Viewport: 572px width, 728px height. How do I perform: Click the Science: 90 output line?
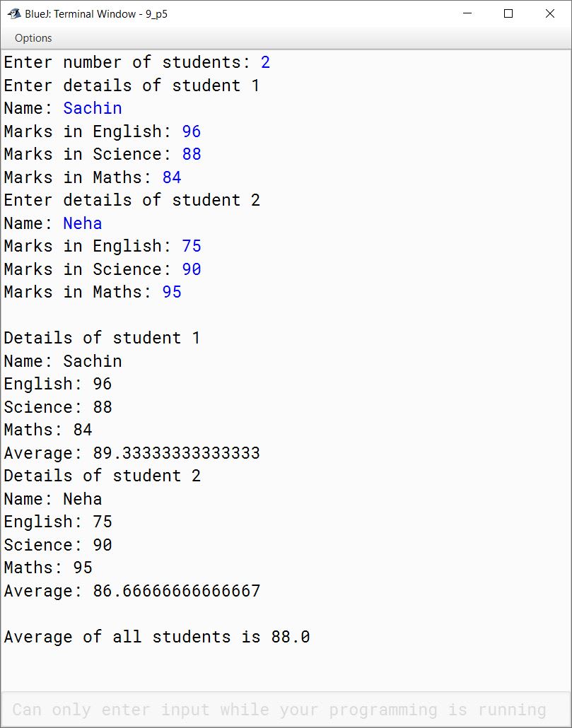58,545
